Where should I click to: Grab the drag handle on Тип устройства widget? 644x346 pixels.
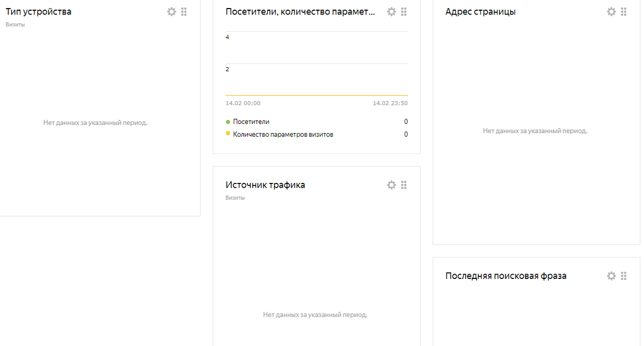184,11
